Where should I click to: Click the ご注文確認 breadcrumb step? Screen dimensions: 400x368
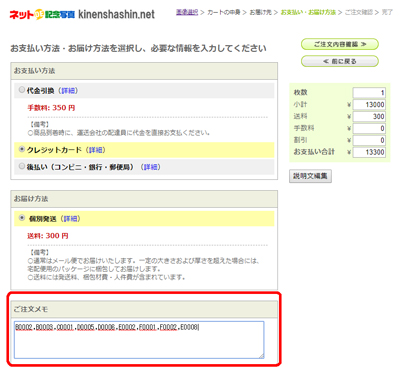point(358,12)
